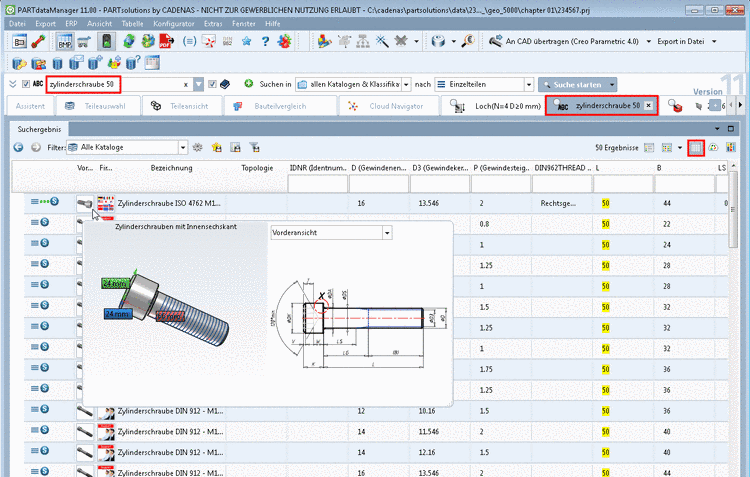The height and width of the screenshot is (477, 750).
Task: Click the help question mark icon
Action: coord(265,42)
